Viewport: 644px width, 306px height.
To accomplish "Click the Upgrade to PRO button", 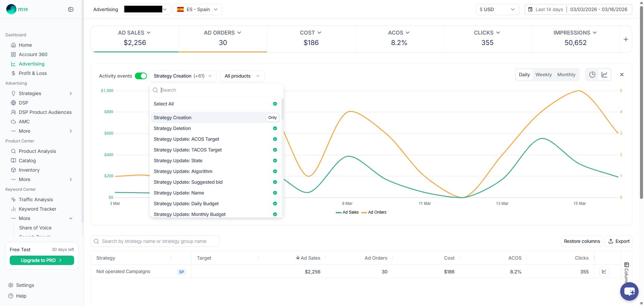I will 42,260.
